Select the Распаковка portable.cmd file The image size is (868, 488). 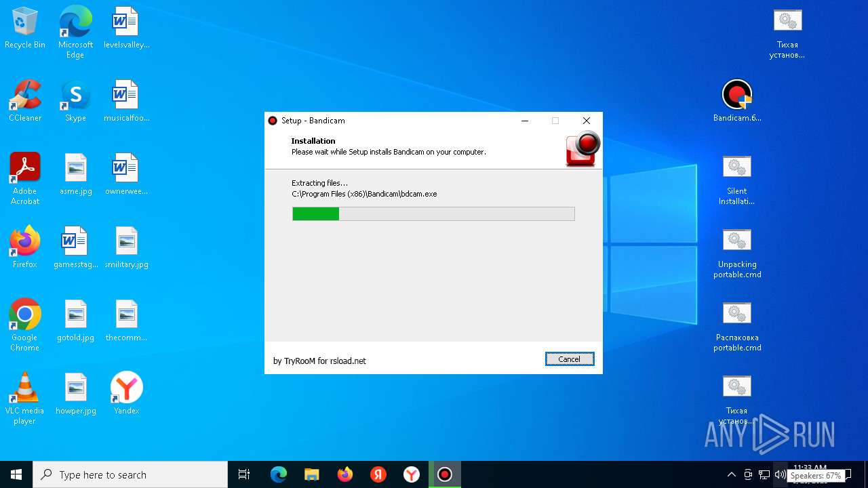[737, 326]
